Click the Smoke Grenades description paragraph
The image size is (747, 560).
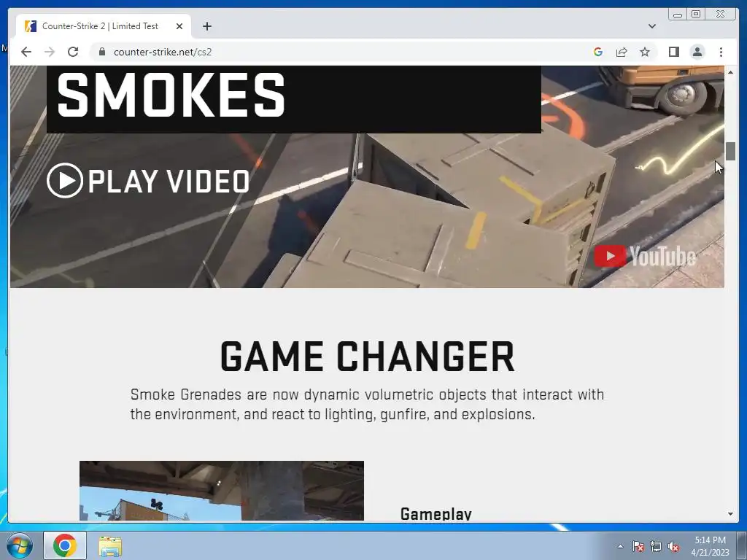tap(368, 404)
